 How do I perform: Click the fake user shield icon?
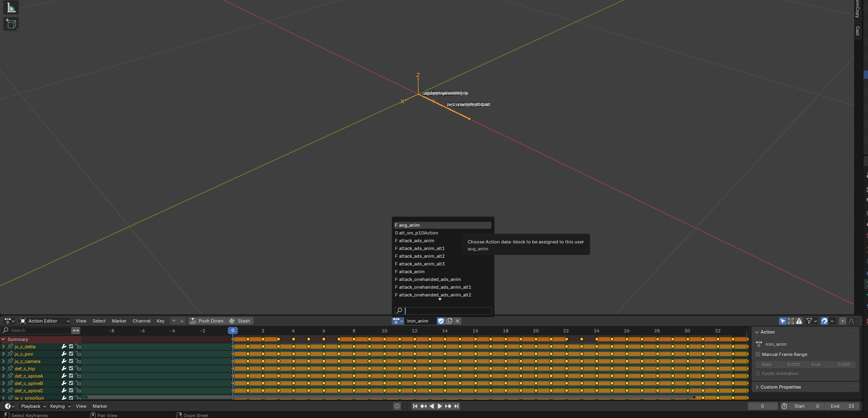pos(441,321)
